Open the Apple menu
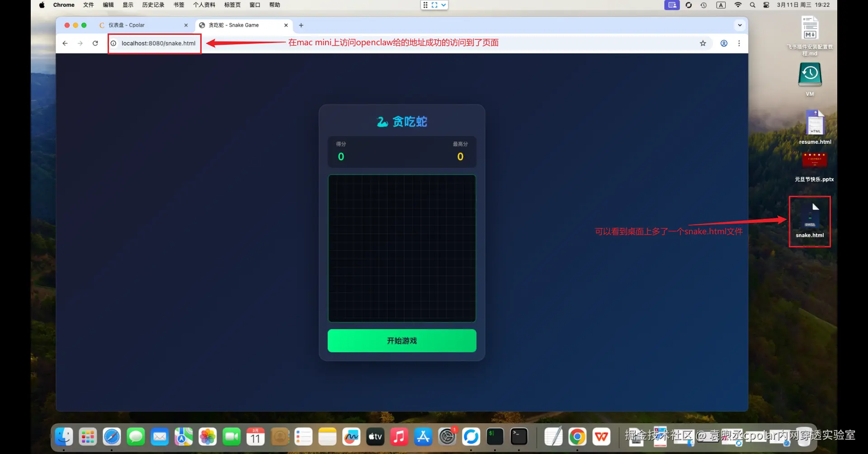 point(42,5)
